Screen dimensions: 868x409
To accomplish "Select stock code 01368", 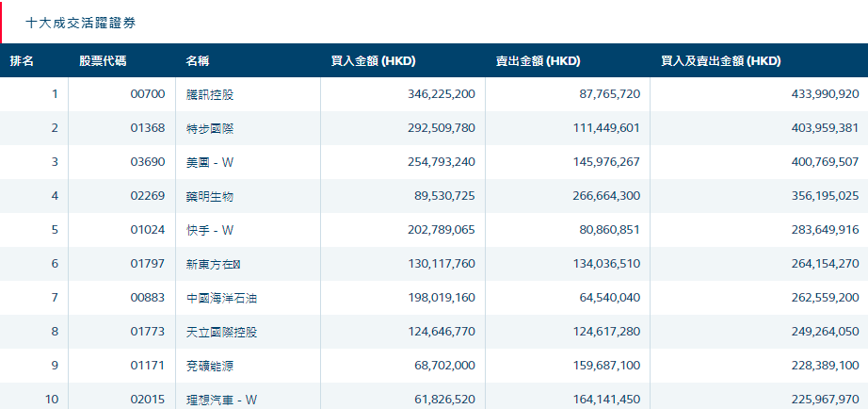I will pyautogui.click(x=148, y=128).
